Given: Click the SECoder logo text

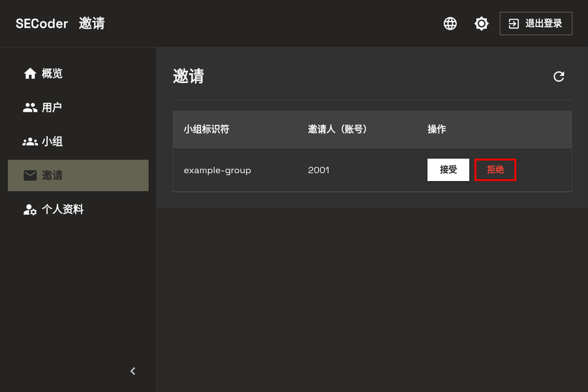Looking at the screenshot, I should click(42, 24).
